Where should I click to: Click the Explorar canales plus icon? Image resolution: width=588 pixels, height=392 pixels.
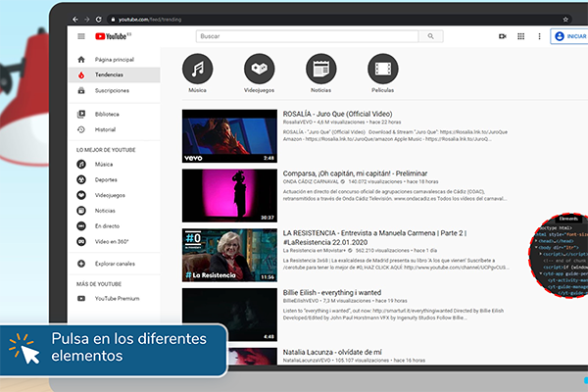[81, 264]
